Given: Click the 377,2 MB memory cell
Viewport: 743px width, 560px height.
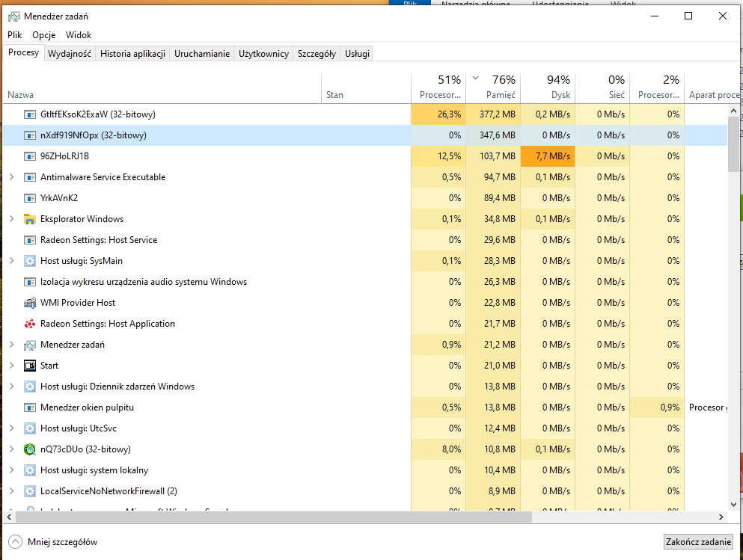Looking at the screenshot, I should [493, 114].
